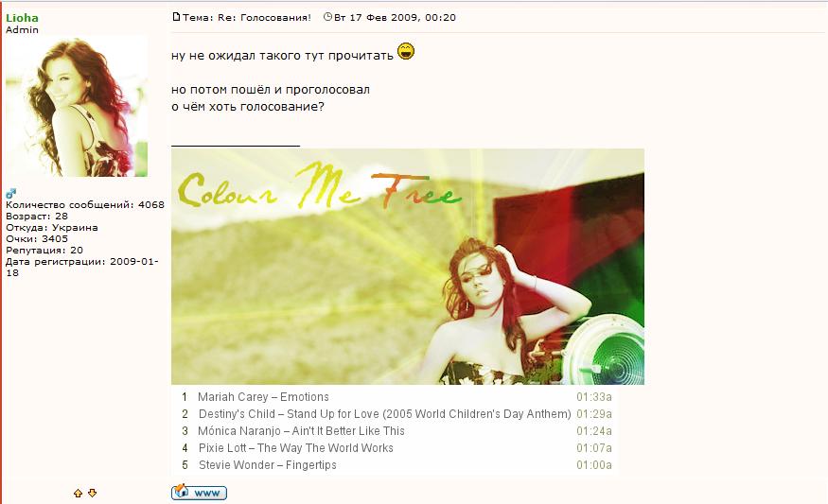Jump to top with the up arrow icon
This screenshot has height=504, width=828.
(79, 493)
